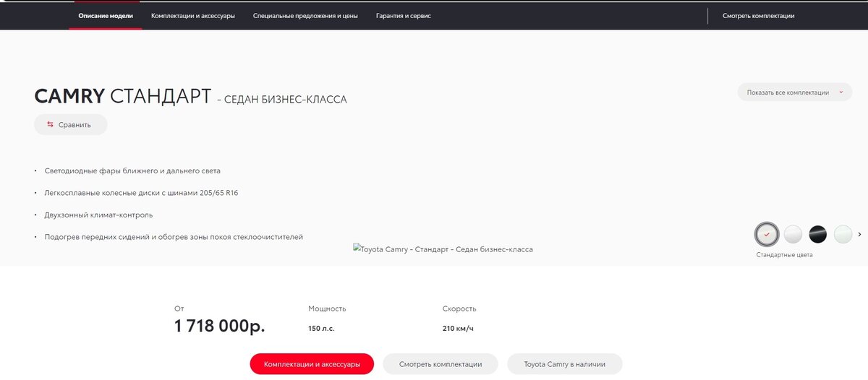Click the red Комплектации и аксессуары button

click(312, 364)
